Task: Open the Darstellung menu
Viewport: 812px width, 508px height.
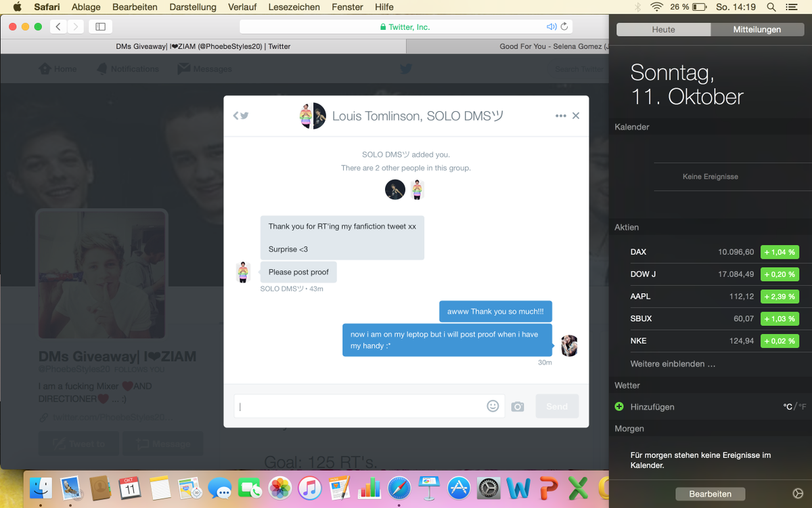Action: pyautogui.click(x=193, y=7)
